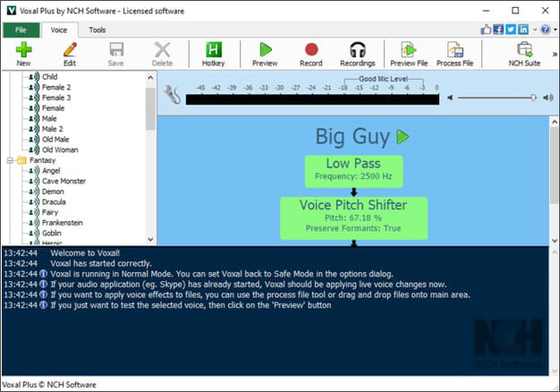560x392 pixels.
Task: Select the Cave Monster voice
Action: pos(64,181)
